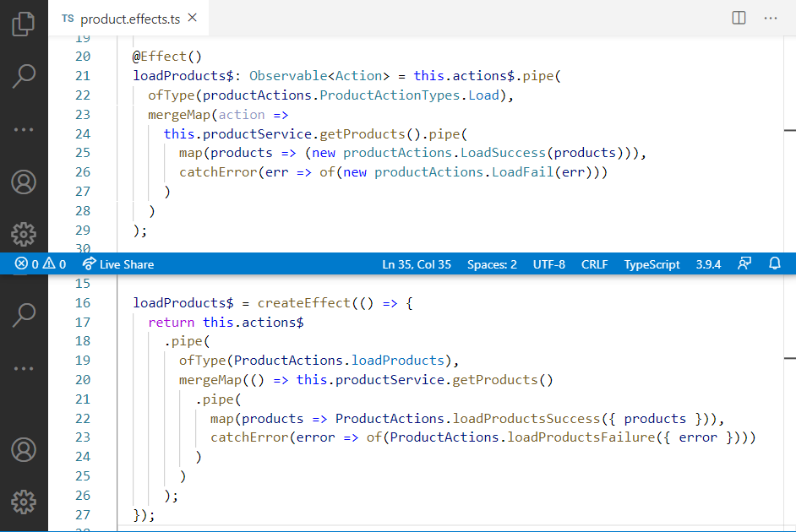Click LoadFail in upper editor
This screenshot has height=532, width=796.
click(x=522, y=172)
